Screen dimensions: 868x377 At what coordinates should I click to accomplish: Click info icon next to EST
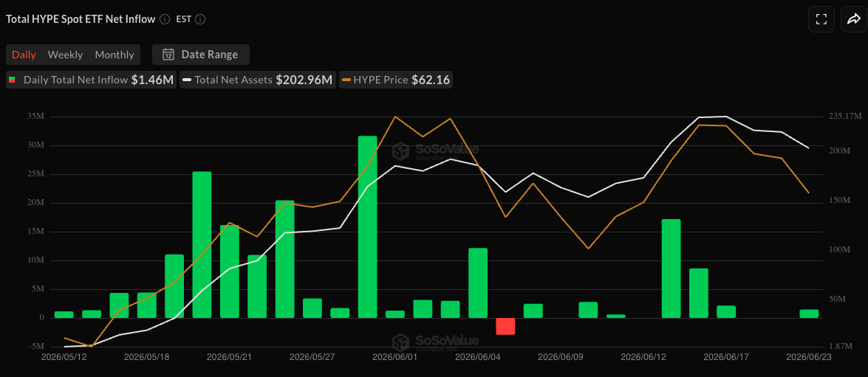[x=200, y=19]
